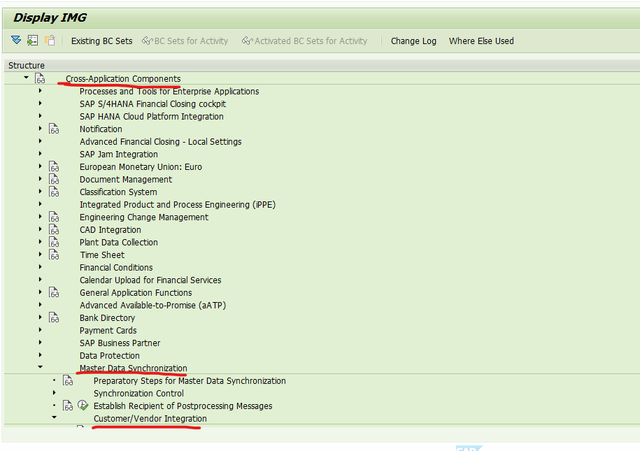640x451 pixels.
Task: Select Establish Recipient of Postprocessing Messages text
Action: (x=183, y=406)
